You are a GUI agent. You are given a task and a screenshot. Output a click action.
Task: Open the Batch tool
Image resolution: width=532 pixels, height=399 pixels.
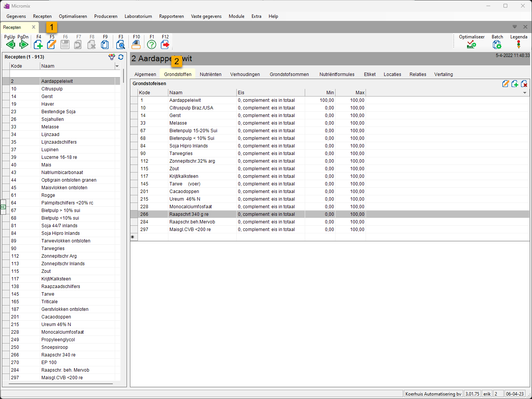(497, 45)
